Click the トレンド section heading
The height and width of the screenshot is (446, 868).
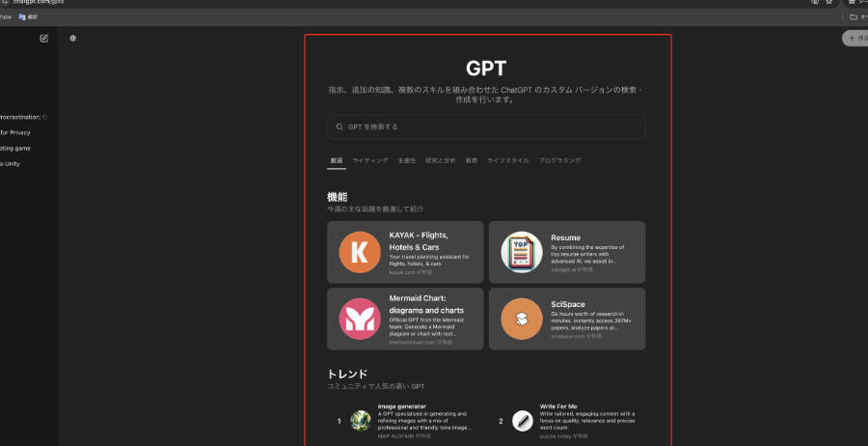coord(347,374)
